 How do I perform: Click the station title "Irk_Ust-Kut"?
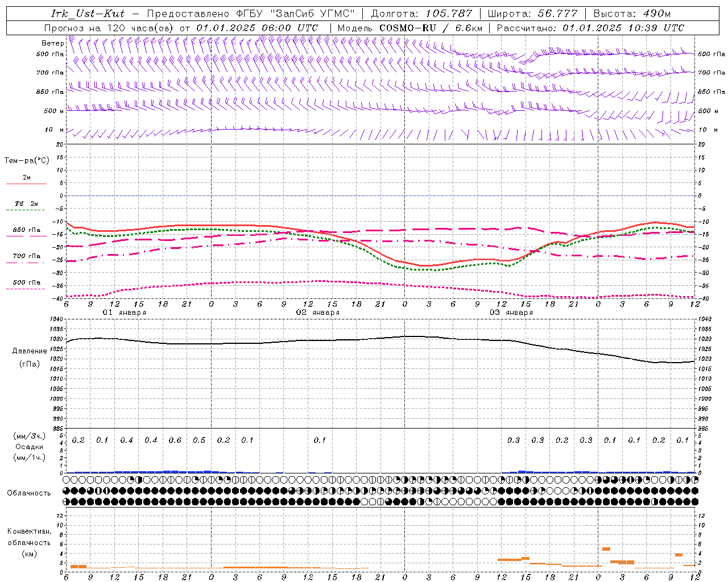(x=88, y=14)
